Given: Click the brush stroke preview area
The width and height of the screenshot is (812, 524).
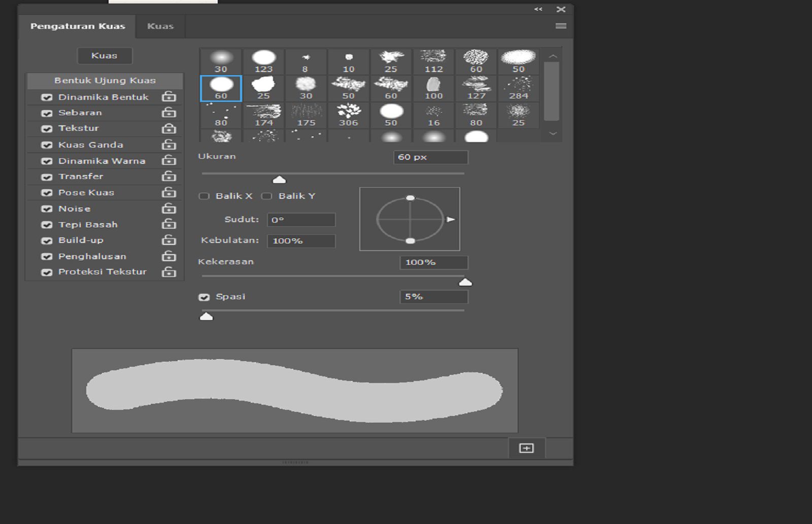Looking at the screenshot, I should tap(295, 391).
